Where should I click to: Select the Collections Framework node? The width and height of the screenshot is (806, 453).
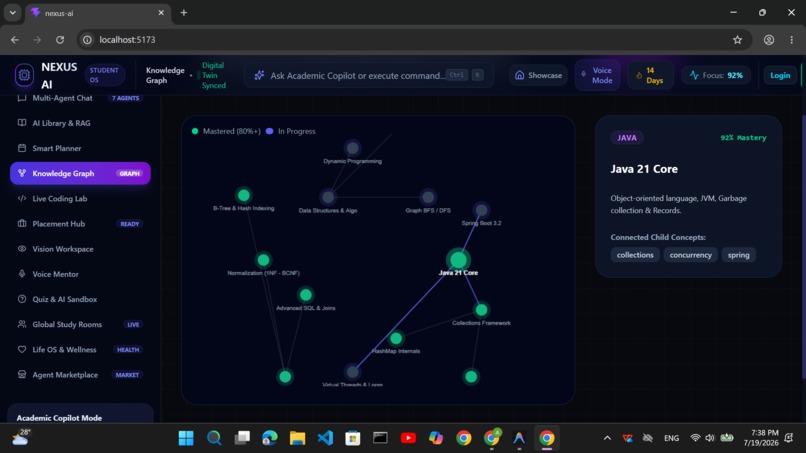click(x=481, y=310)
